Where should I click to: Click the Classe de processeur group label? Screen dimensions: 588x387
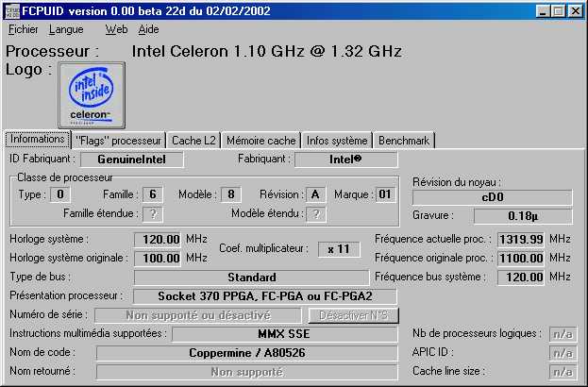point(65,177)
